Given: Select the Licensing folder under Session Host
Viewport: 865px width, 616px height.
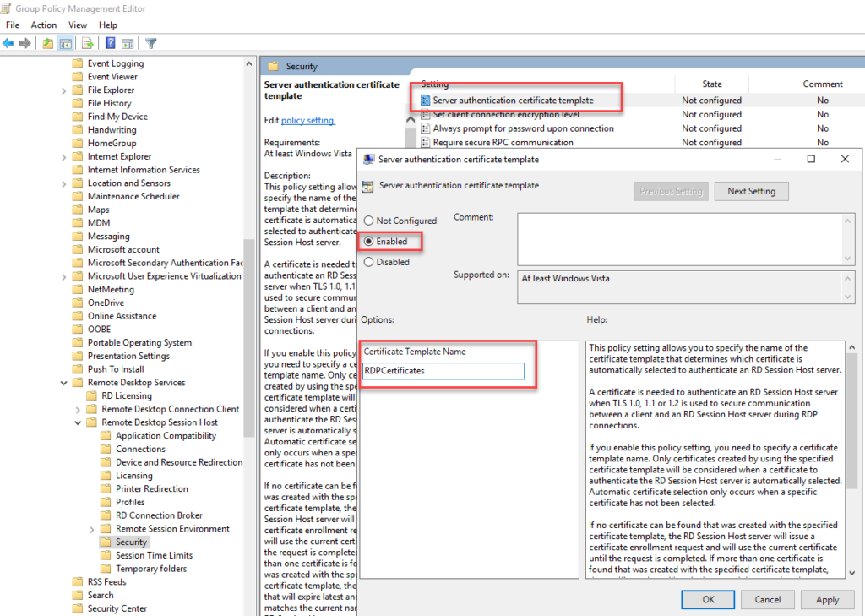Looking at the screenshot, I should 134,475.
